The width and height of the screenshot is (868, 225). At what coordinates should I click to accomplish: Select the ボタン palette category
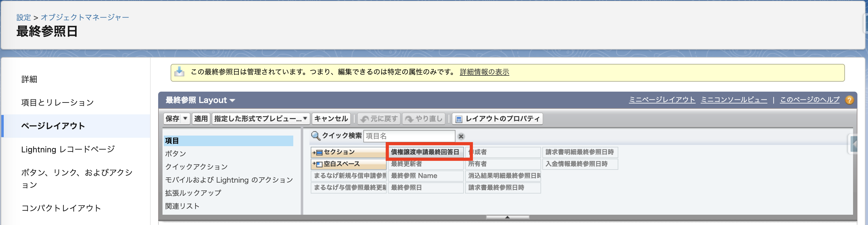176,154
